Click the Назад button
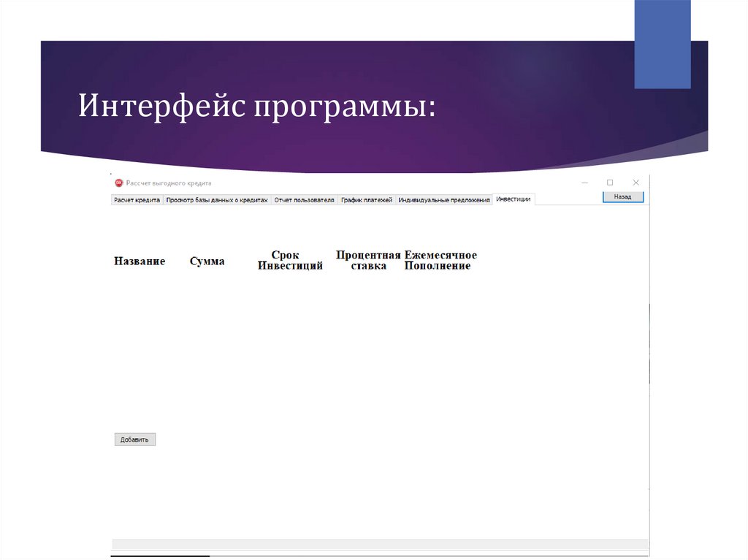The height and width of the screenshot is (560, 748). 623,196
